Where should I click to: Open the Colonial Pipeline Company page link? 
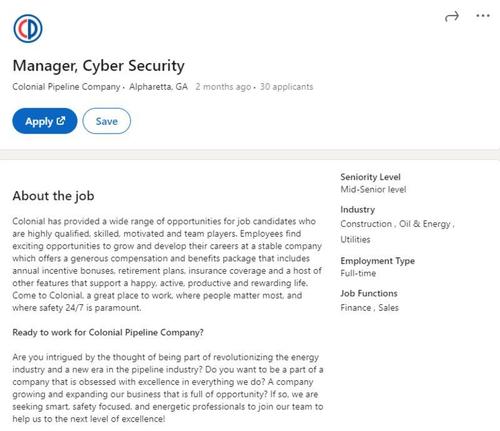coord(66,87)
